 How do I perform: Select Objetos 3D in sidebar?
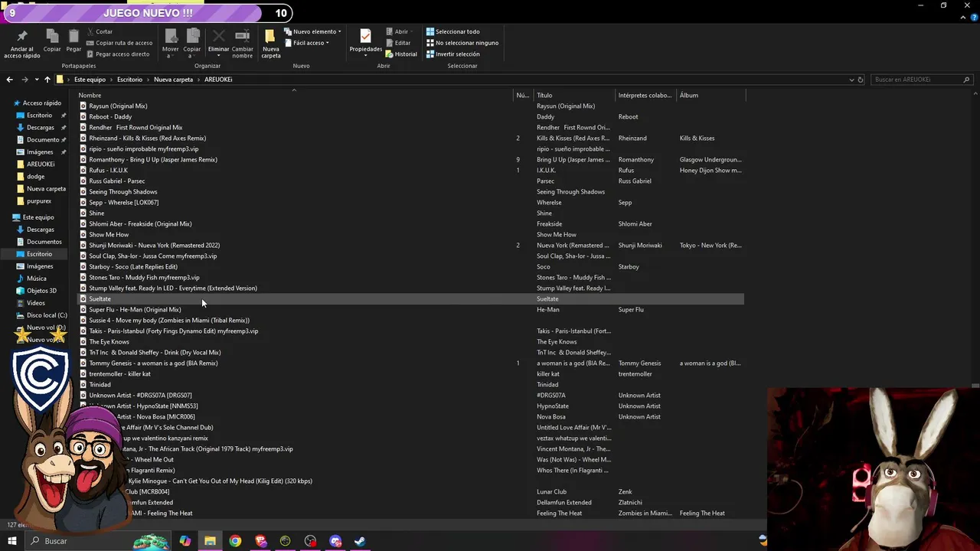click(x=41, y=291)
